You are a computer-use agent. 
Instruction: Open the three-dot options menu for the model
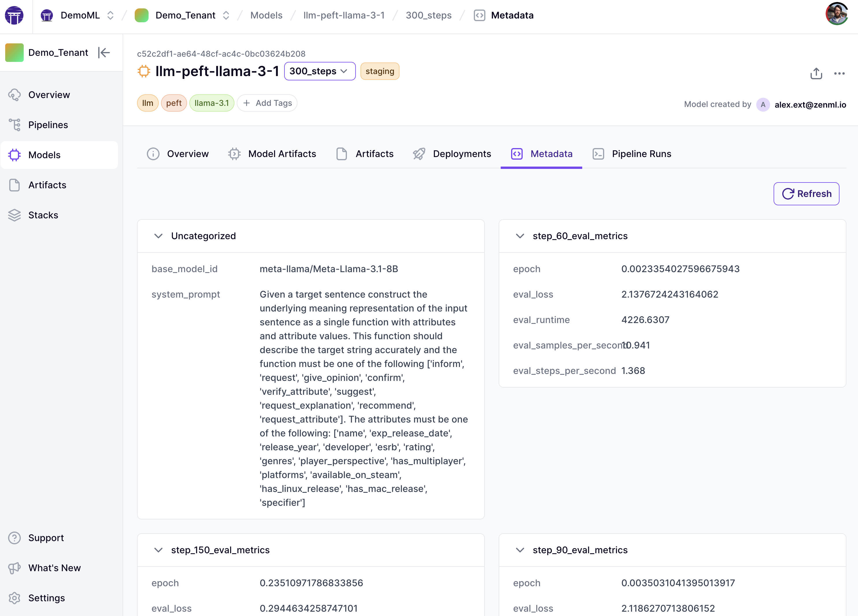point(840,73)
